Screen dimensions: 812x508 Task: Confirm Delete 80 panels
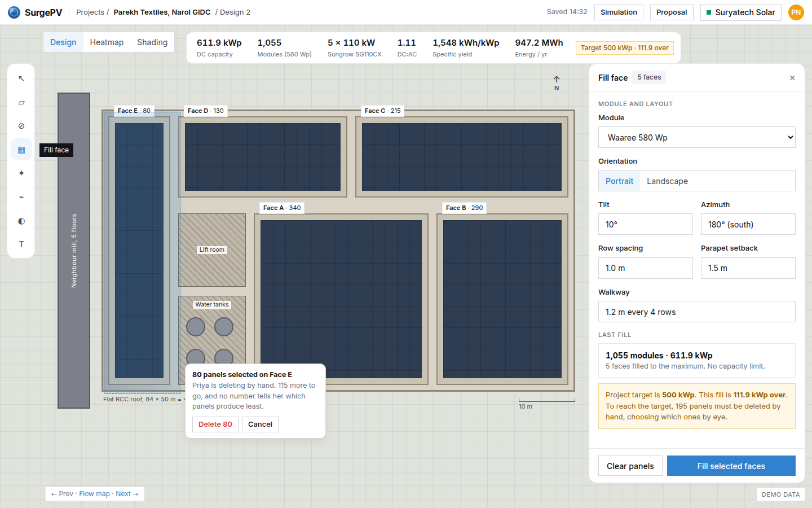pos(215,424)
